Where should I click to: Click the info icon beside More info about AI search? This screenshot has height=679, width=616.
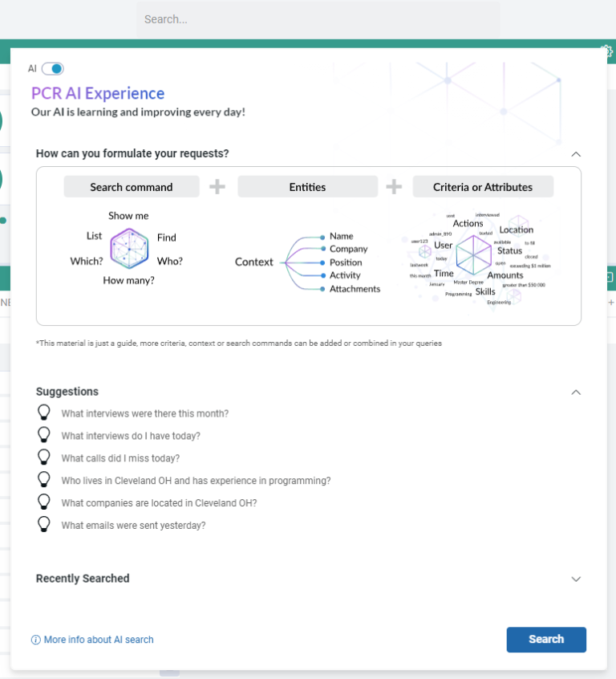coord(36,640)
